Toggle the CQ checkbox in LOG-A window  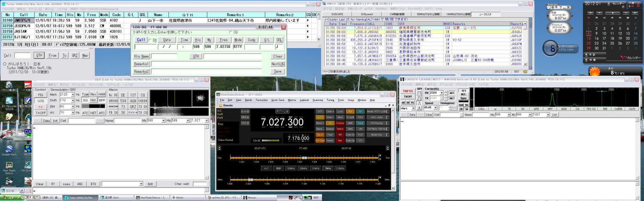[230, 32]
